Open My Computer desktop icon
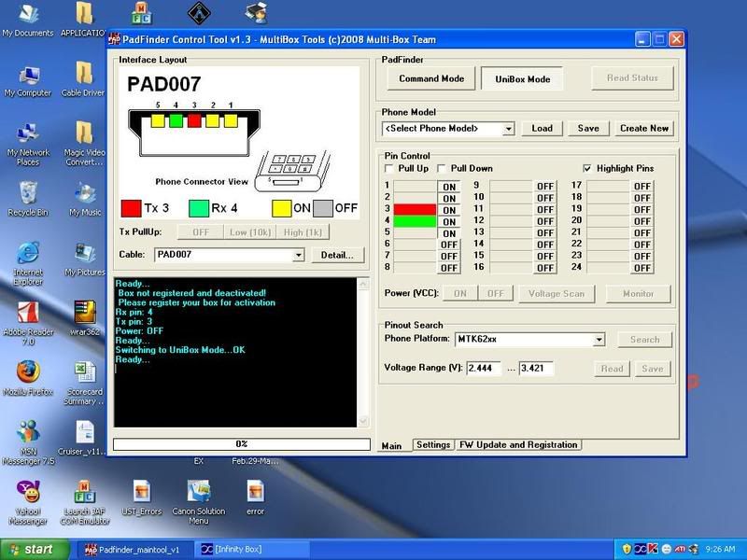Viewport: 747px width, 560px height. 28,81
